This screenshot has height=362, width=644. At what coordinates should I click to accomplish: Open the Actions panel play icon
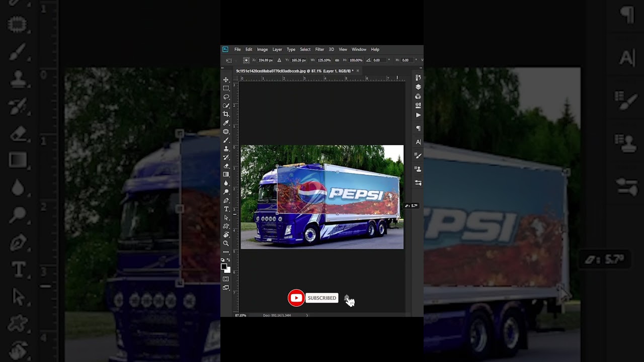coord(418,115)
